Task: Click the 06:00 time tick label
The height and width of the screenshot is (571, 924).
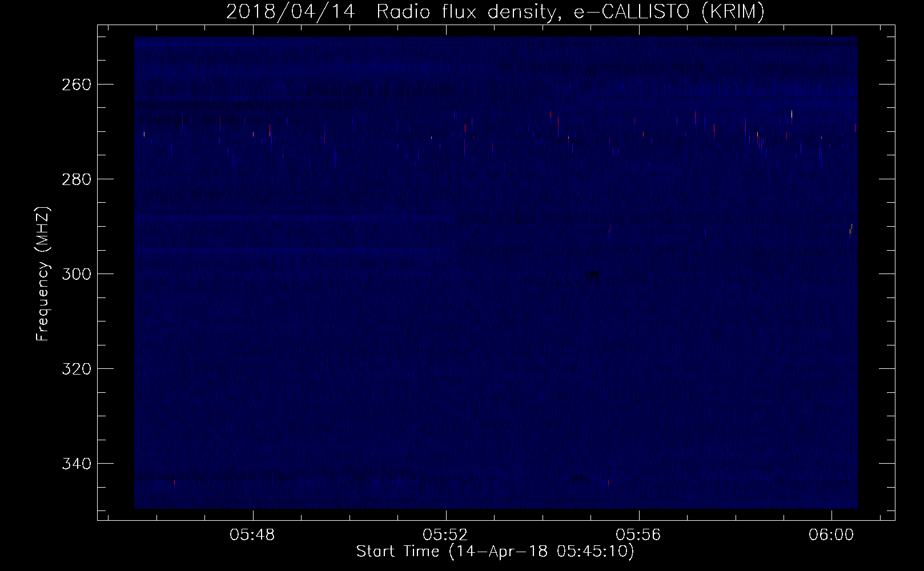Action: click(x=831, y=535)
